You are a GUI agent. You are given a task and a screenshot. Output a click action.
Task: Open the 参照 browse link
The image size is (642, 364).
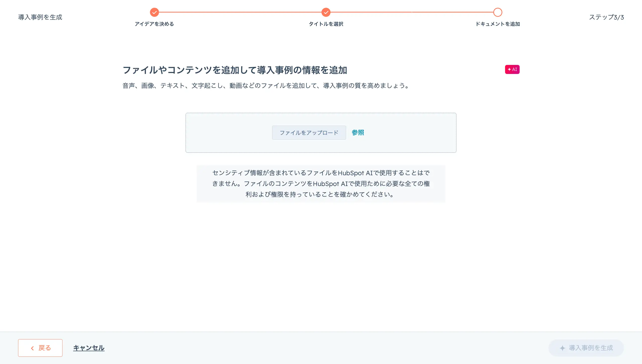tap(358, 133)
